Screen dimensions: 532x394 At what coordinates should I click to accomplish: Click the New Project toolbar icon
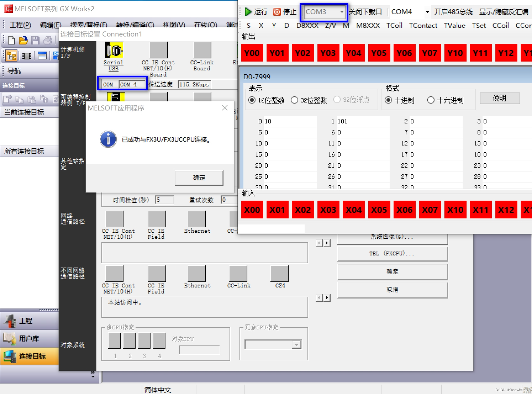11,40
